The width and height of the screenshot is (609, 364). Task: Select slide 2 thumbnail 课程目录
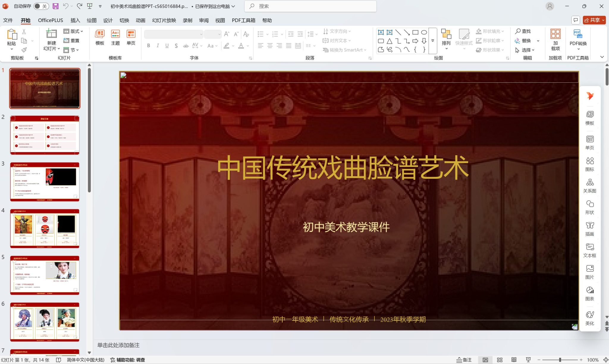(x=45, y=135)
